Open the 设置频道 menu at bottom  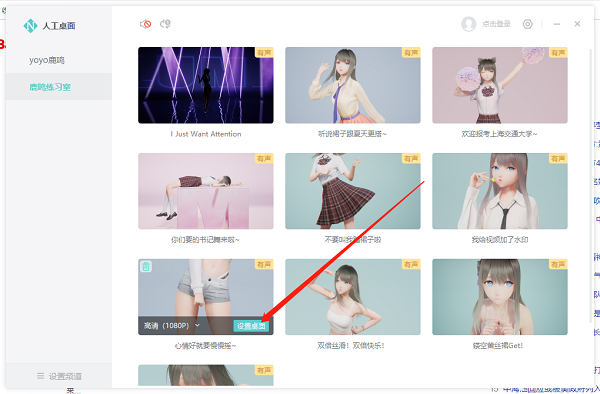[x=59, y=376]
